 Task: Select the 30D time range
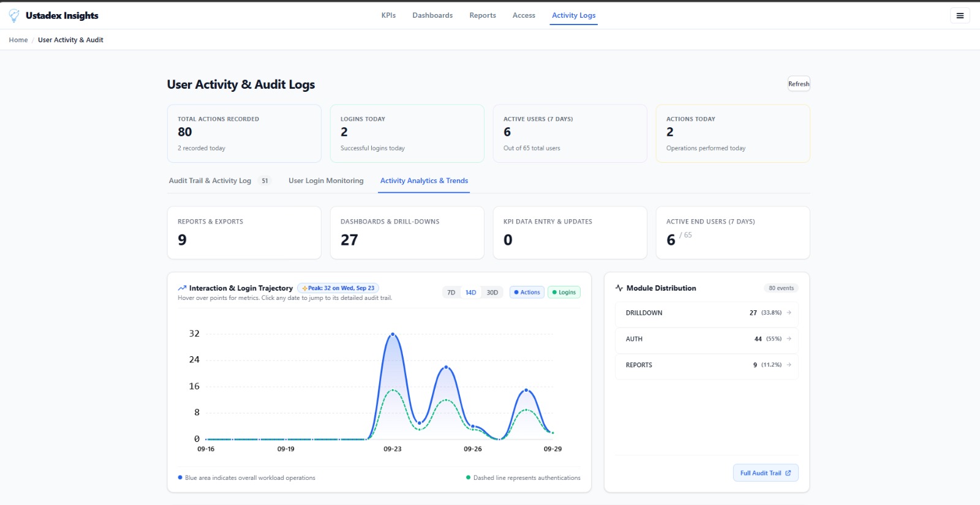pos(492,293)
